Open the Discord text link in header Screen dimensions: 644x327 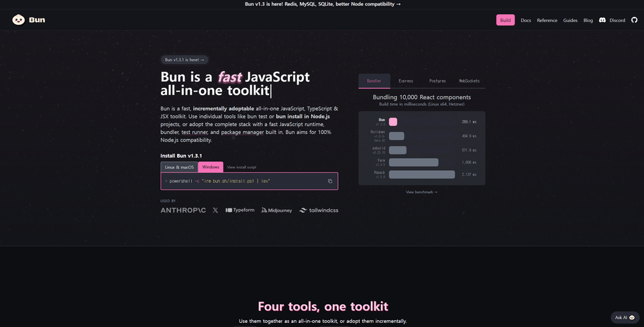(617, 20)
